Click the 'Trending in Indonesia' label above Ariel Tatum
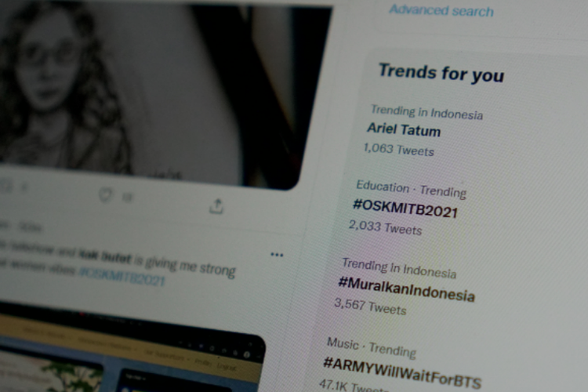 tap(426, 112)
